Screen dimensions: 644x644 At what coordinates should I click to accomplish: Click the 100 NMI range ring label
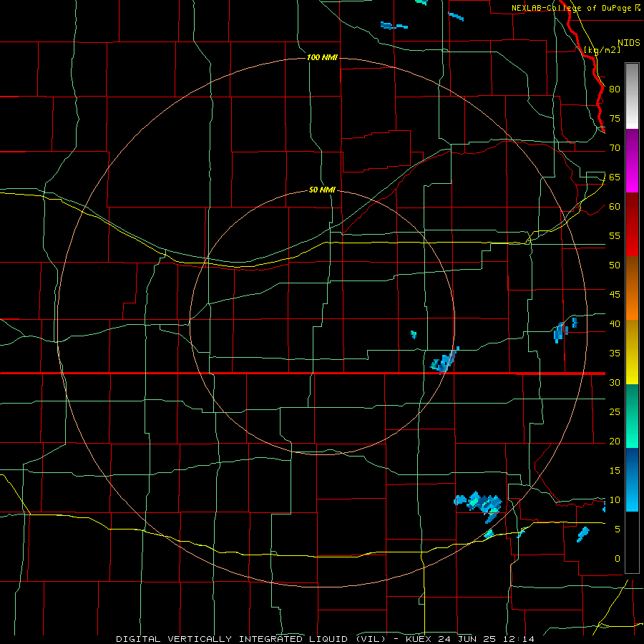click(x=323, y=57)
